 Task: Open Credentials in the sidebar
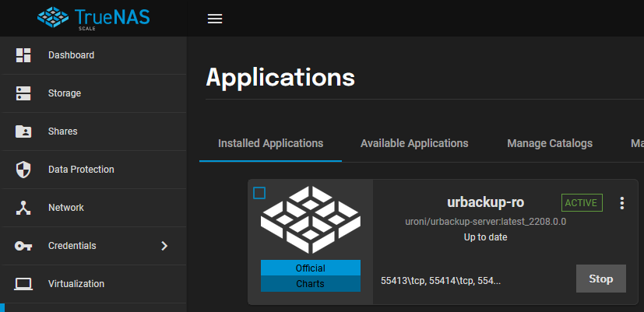click(94, 246)
